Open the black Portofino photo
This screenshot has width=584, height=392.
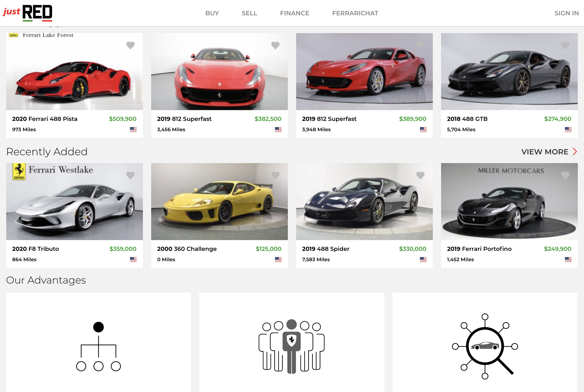pyautogui.click(x=509, y=202)
